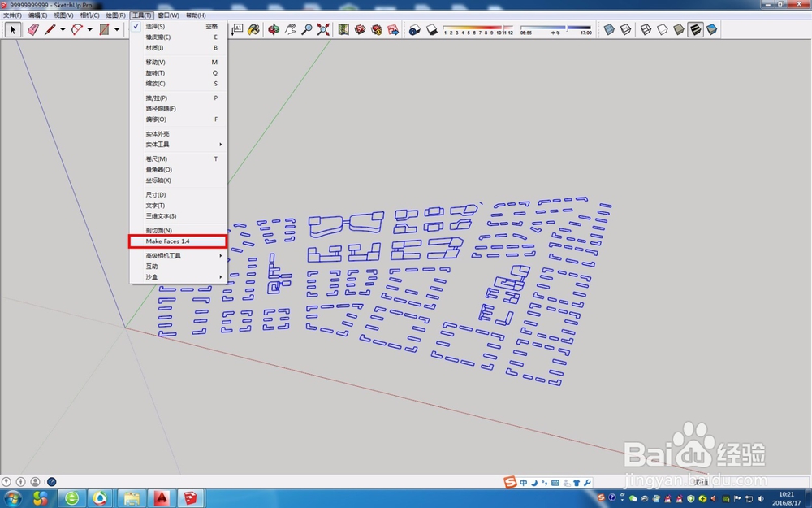Open the 绘图(R) menu
The width and height of the screenshot is (812, 508).
[115, 15]
